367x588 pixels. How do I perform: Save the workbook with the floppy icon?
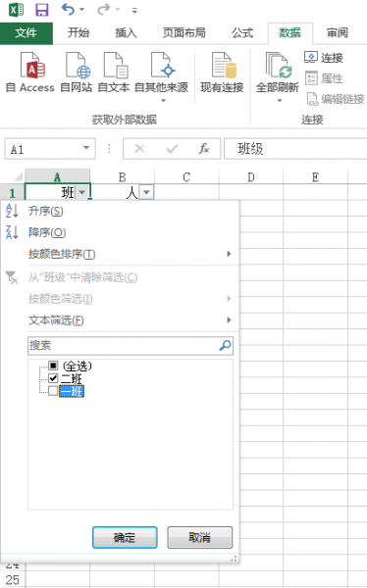point(41,10)
